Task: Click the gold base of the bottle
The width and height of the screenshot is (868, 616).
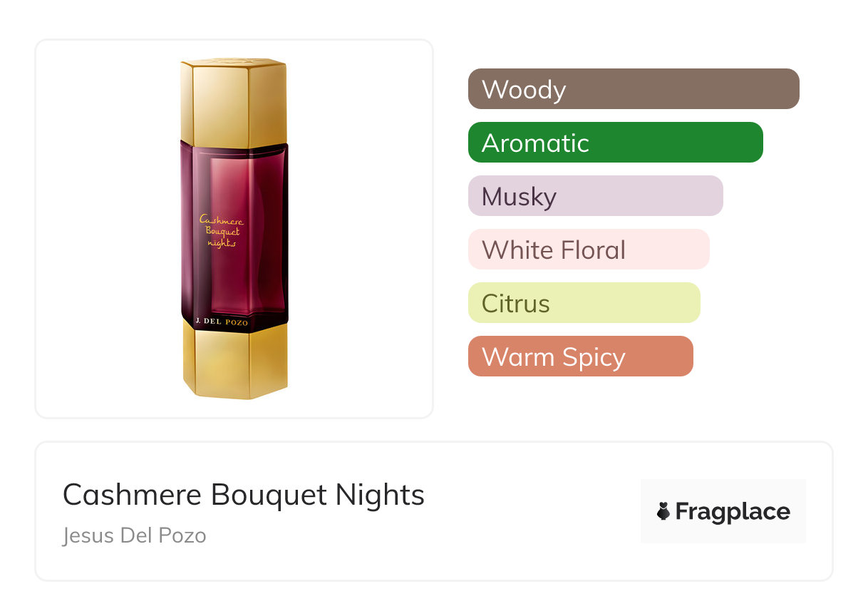Action: click(x=234, y=361)
